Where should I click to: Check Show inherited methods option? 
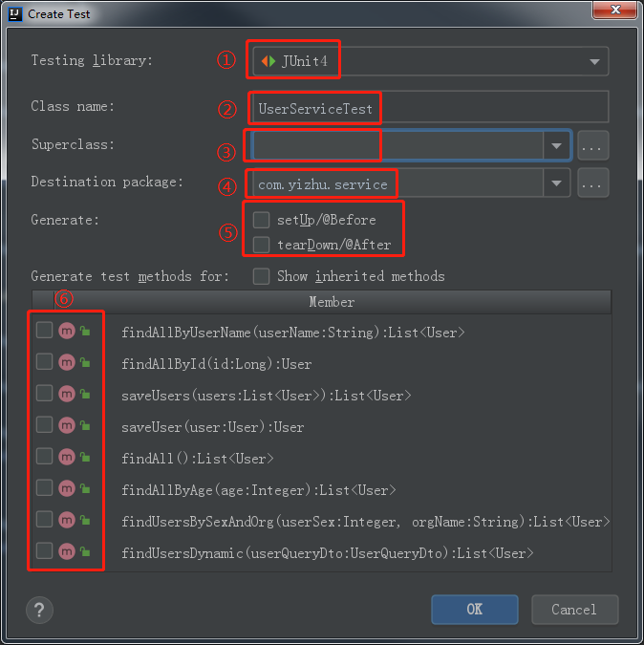click(261, 276)
